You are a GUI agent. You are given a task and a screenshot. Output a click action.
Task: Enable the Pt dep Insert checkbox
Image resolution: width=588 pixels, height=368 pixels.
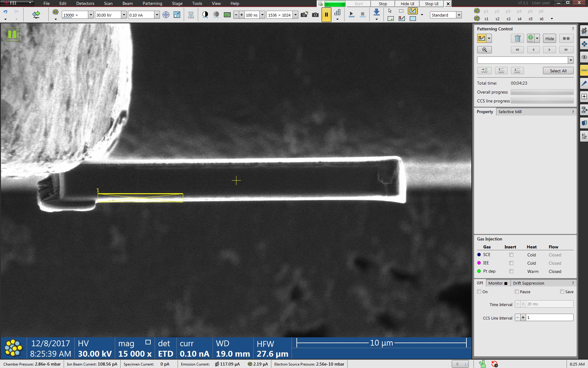(511, 271)
